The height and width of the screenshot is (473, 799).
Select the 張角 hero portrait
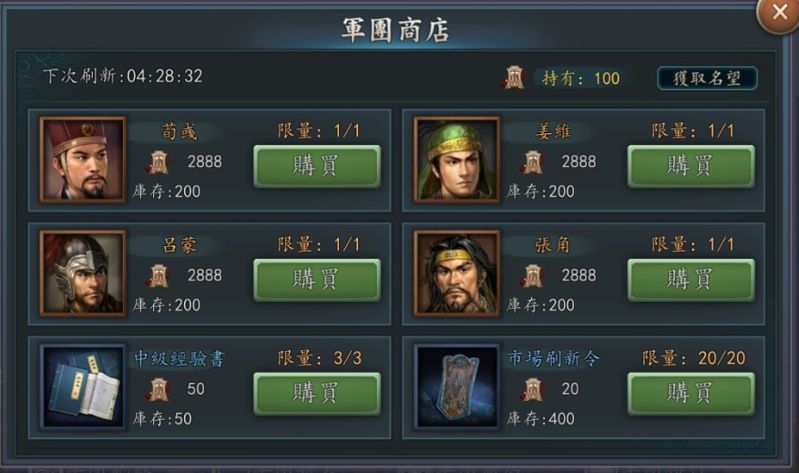[457, 273]
